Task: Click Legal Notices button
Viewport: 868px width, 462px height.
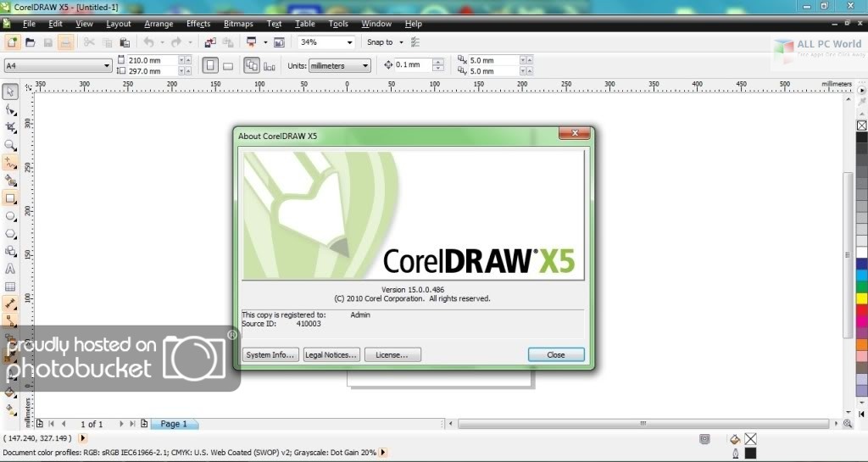Action: [x=331, y=354]
